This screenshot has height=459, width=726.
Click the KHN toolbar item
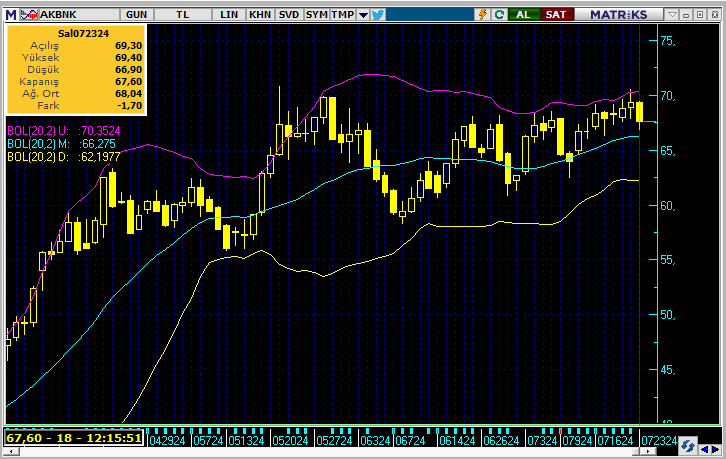(x=260, y=14)
